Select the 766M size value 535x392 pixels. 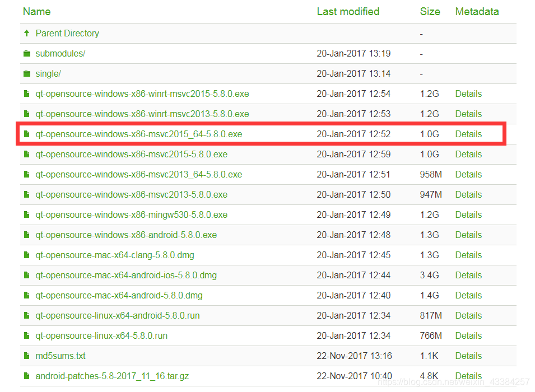tap(431, 335)
